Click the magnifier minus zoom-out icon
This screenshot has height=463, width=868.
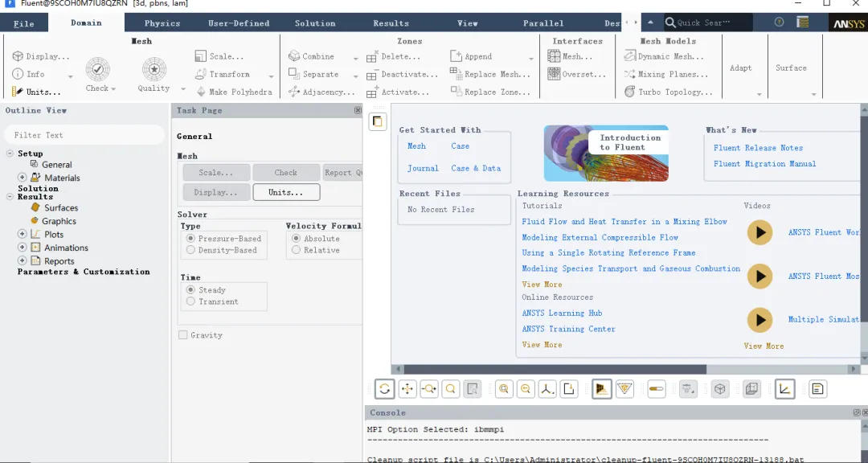coord(526,389)
